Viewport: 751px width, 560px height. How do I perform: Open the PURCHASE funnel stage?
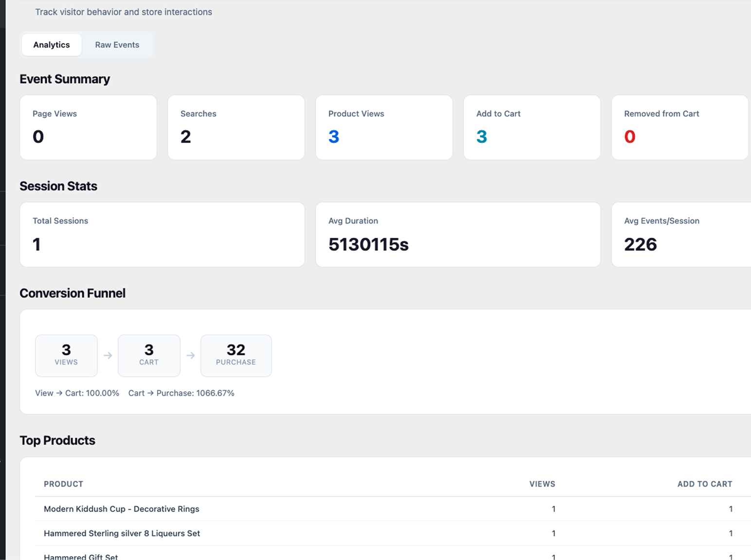[236, 355]
